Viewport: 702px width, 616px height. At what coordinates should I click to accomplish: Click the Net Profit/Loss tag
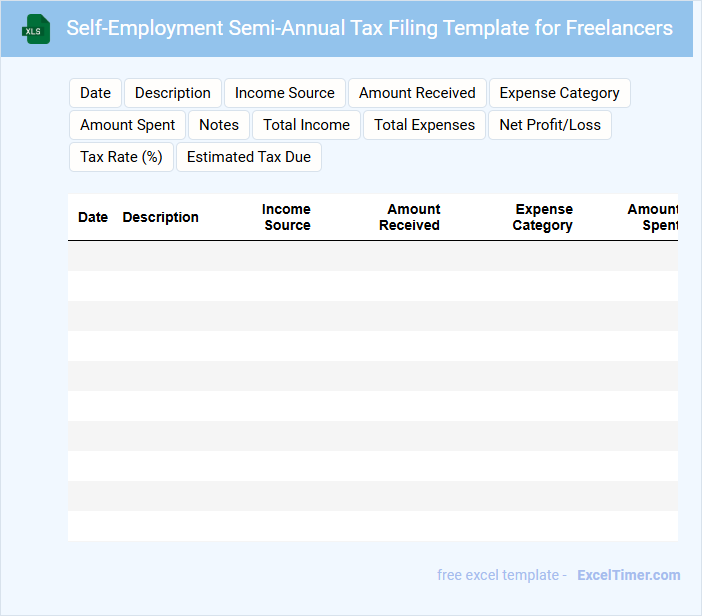pos(550,125)
